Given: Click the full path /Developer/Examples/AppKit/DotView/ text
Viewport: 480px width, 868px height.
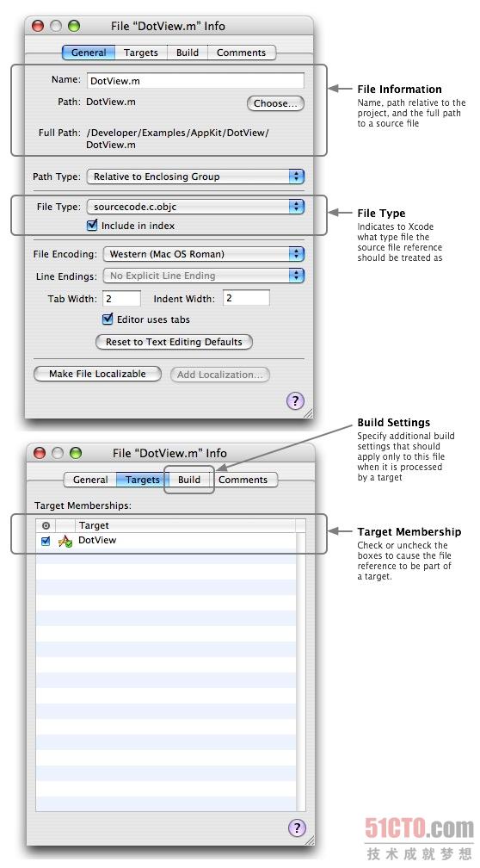Looking at the screenshot, I should click(177, 133).
